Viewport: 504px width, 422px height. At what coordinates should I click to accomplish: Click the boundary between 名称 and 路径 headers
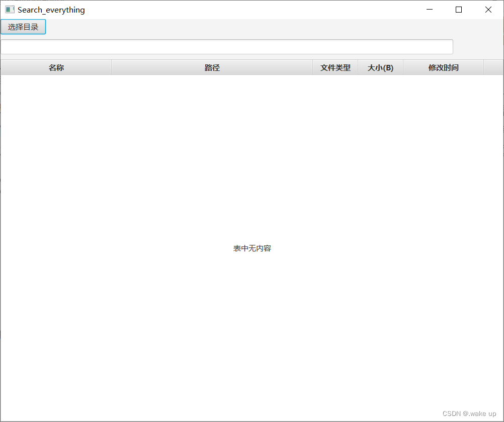pyautogui.click(x=111, y=67)
